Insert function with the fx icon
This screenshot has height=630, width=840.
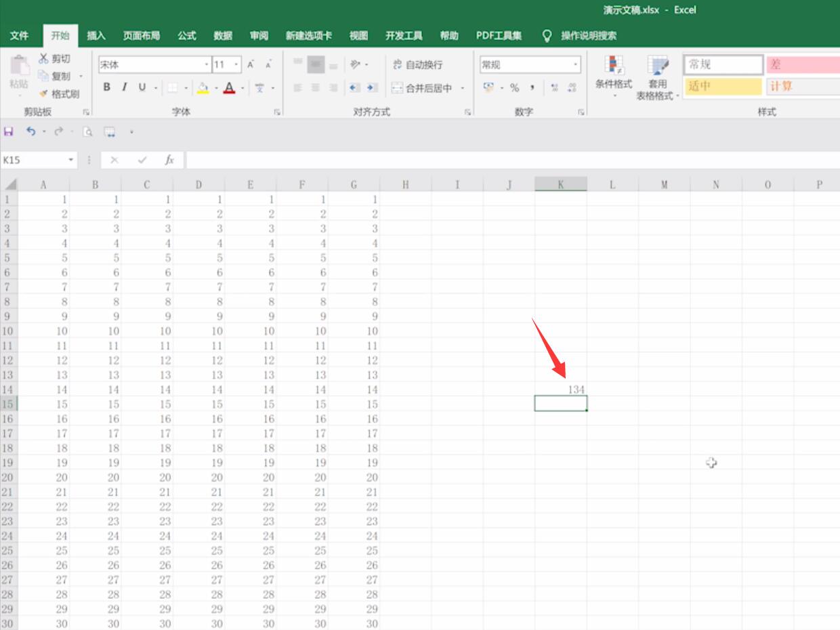pos(169,160)
